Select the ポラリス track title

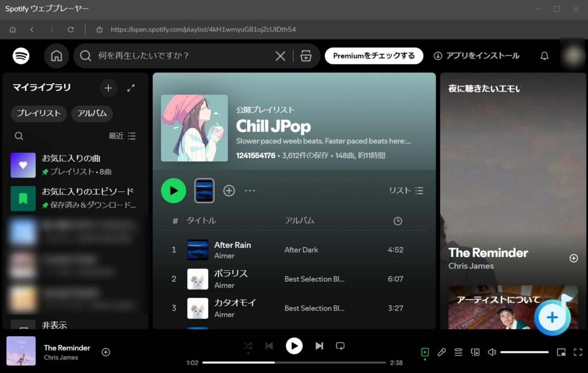coord(231,274)
